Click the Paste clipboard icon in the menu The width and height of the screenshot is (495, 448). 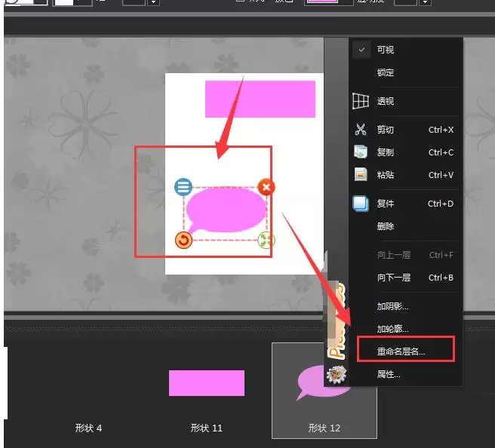[361, 175]
